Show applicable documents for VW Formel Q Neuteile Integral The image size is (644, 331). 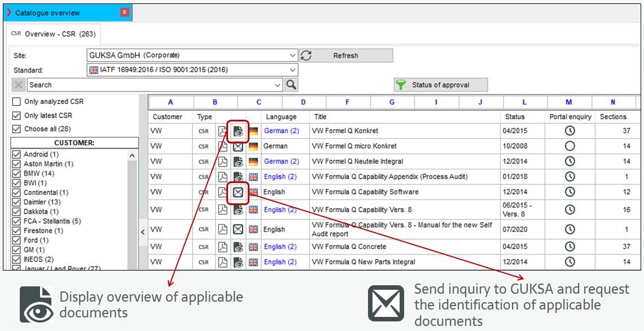click(x=238, y=162)
